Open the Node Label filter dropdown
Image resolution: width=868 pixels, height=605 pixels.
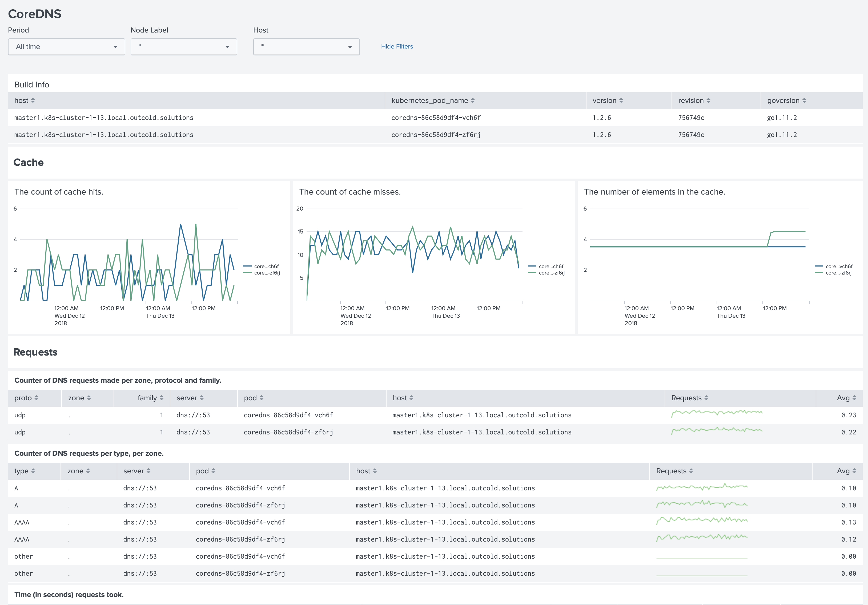tap(184, 47)
